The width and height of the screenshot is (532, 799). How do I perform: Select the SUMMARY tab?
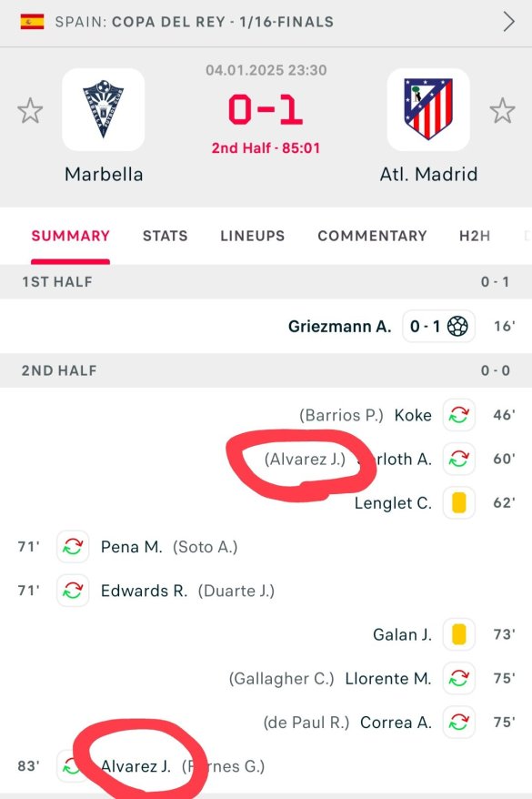tap(70, 236)
